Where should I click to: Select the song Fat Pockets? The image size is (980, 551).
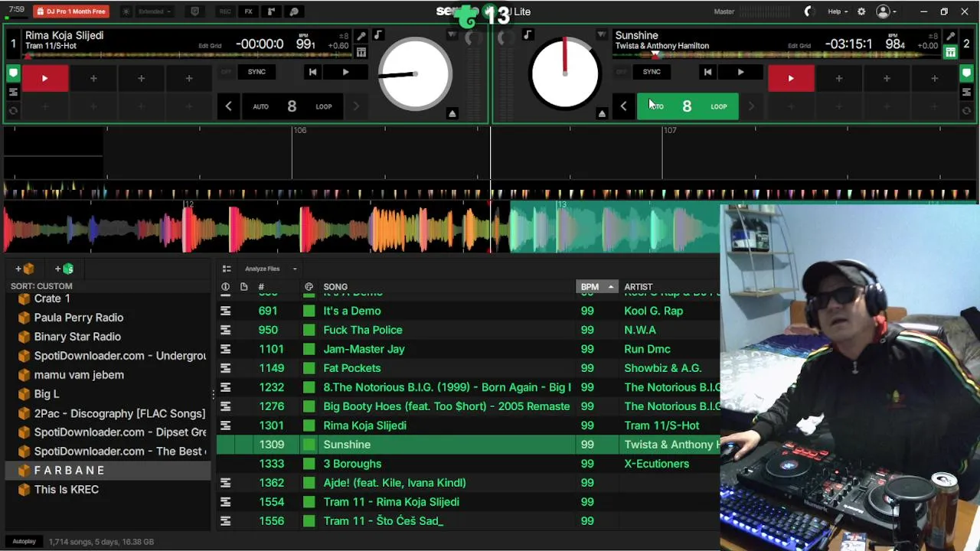click(x=351, y=368)
